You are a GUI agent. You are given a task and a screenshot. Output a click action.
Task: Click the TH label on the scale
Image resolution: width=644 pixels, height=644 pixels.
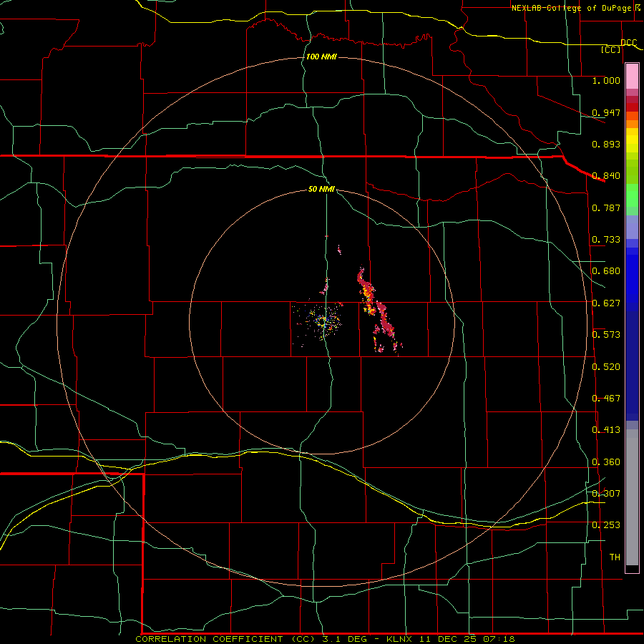pyautogui.click(x=615, y=557)
